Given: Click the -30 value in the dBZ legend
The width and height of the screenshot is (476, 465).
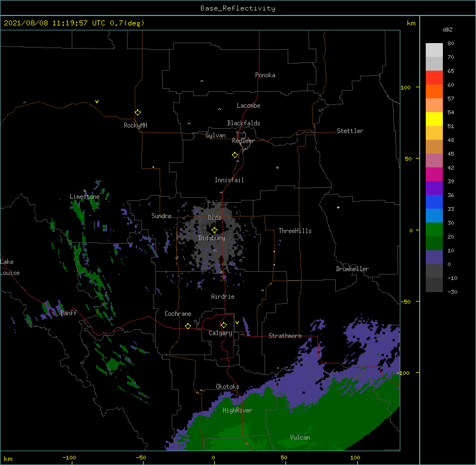Looking at the screenshot, I should point(452,292).
